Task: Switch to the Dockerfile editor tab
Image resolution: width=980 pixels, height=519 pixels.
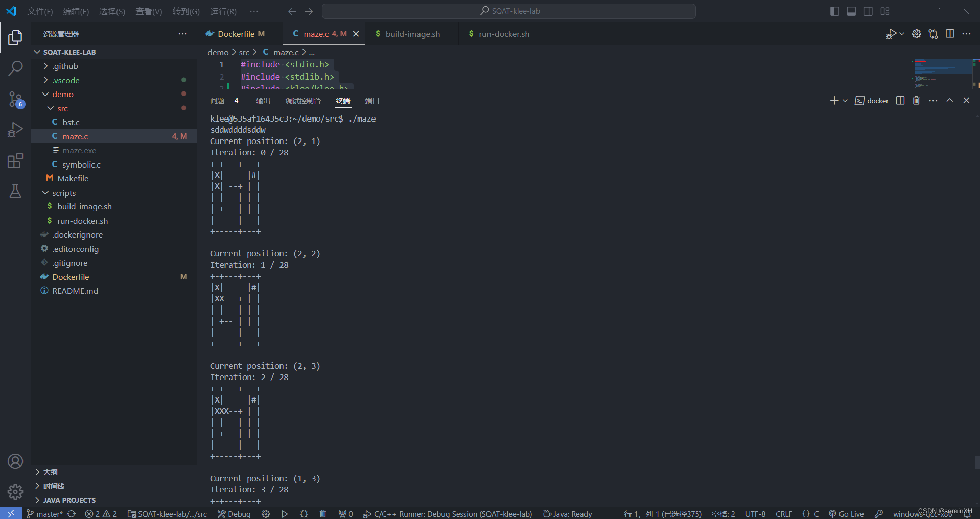Action: click(x=240, y=34)
